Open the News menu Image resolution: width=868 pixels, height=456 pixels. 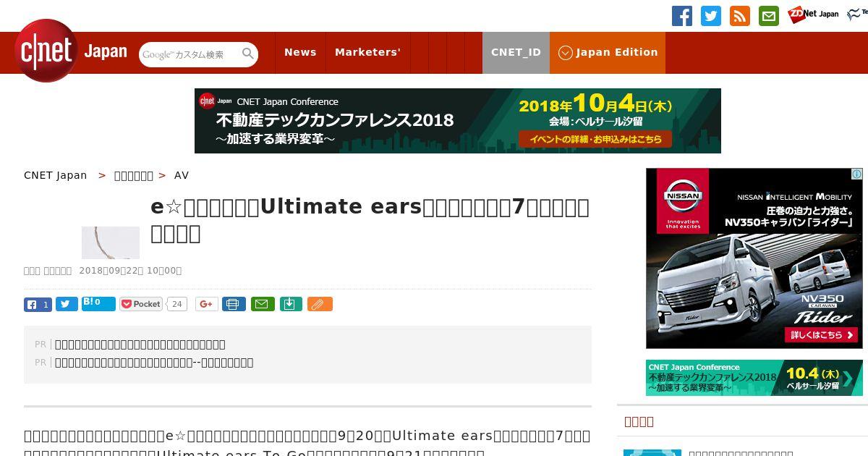point(300,52)
